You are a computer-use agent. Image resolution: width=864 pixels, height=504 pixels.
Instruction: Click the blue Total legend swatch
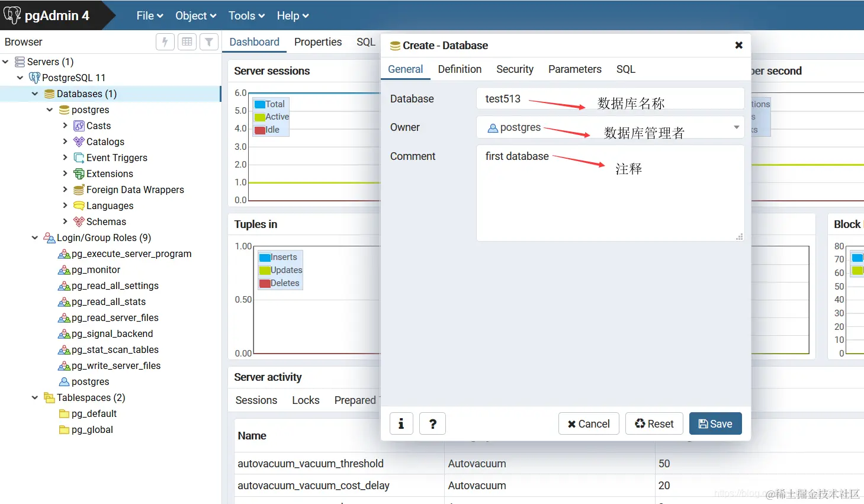pos(259,104)
